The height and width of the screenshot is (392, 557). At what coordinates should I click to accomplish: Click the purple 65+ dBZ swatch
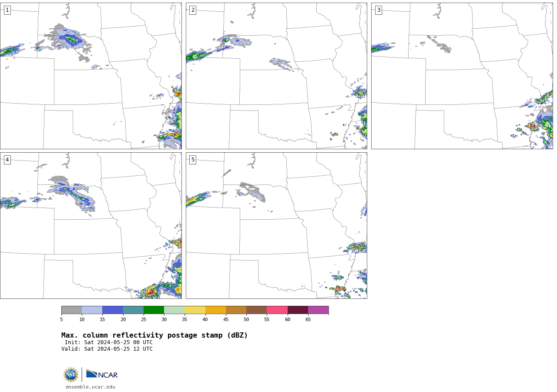pyautogui.click(x=318, y=310)
